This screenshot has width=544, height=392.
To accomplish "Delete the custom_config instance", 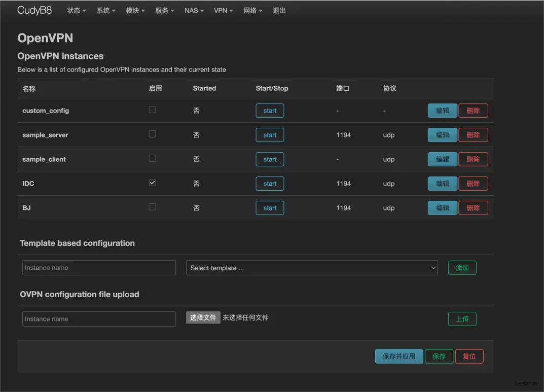I will (x=473, y=111).
